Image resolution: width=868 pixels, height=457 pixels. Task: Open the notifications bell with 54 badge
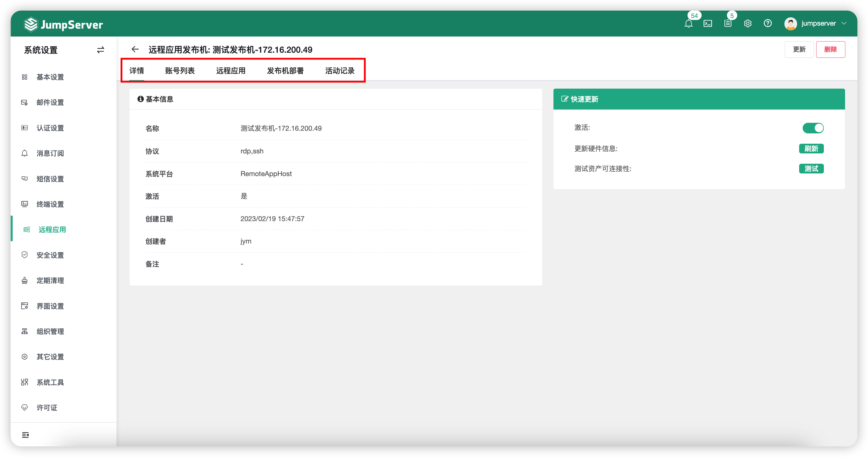tap(689, 23)
